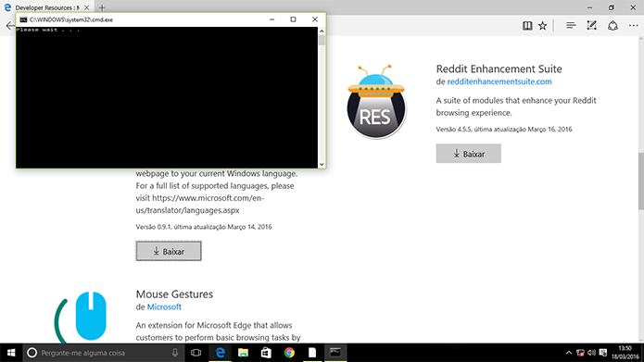Click the Cortana microphone icon
The image size is (644, 362).
coord(175,353)
